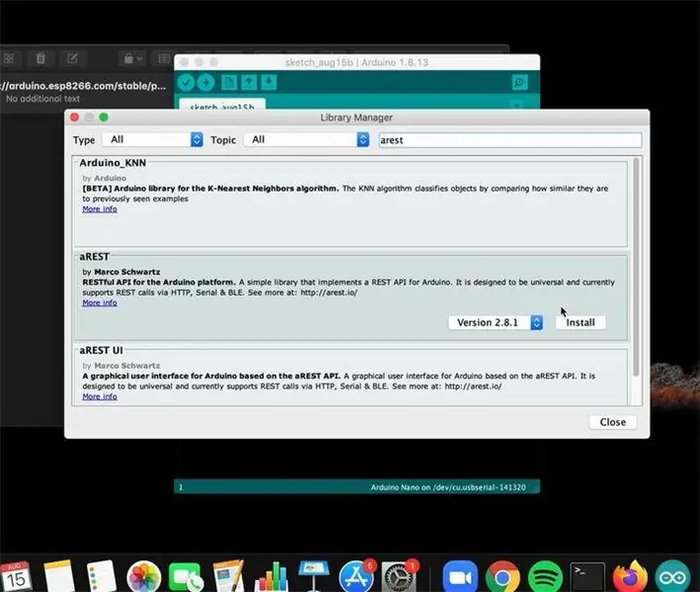Open the Topic filter dropdown

point(307,140)
